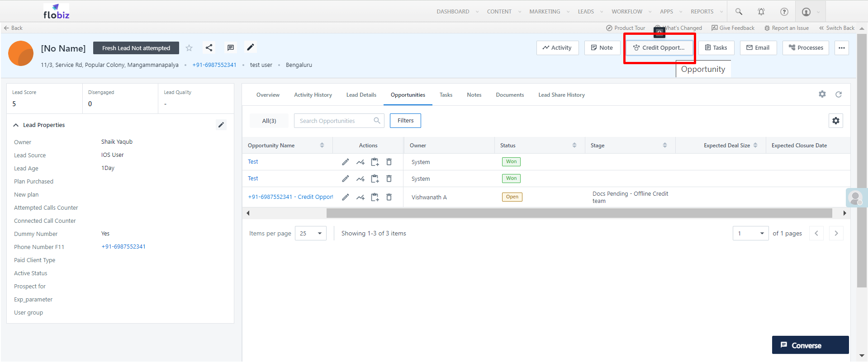Edit second Test opportunity owned by System

click(x=346, y=179)
